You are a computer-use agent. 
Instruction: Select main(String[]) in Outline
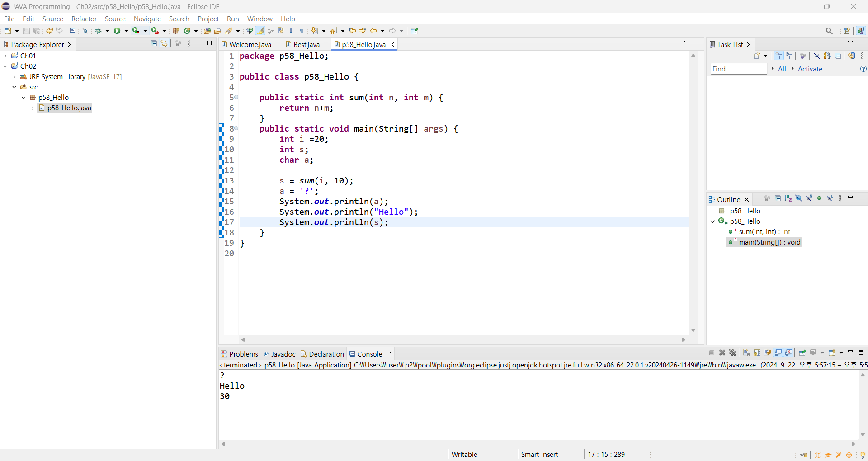[764, 242]
